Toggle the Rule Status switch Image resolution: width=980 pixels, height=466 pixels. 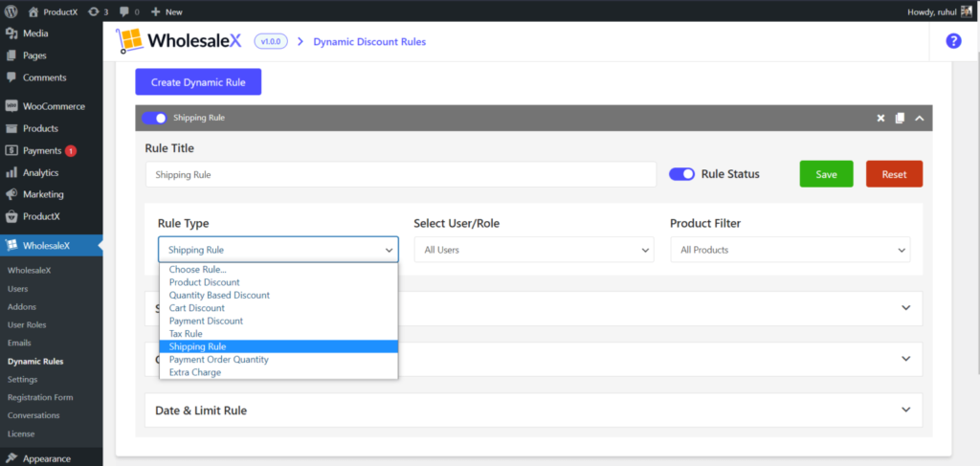click(x=681, y=174)
